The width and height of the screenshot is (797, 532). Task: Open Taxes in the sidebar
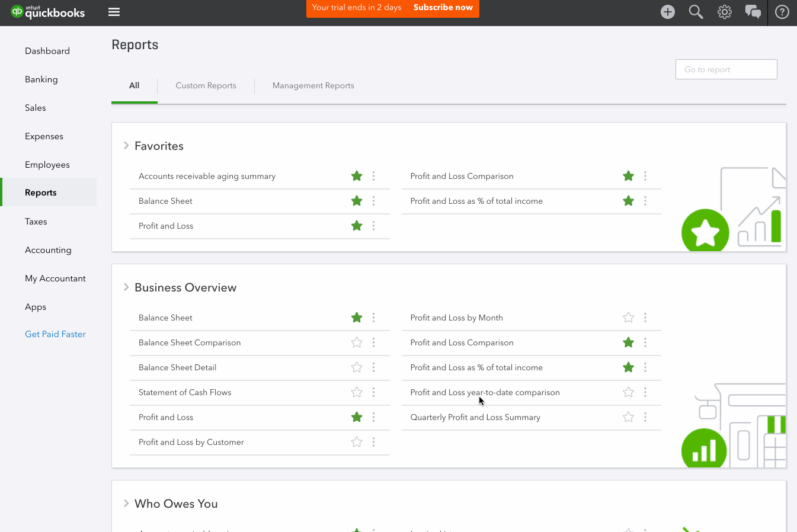[x=36, y=222]
